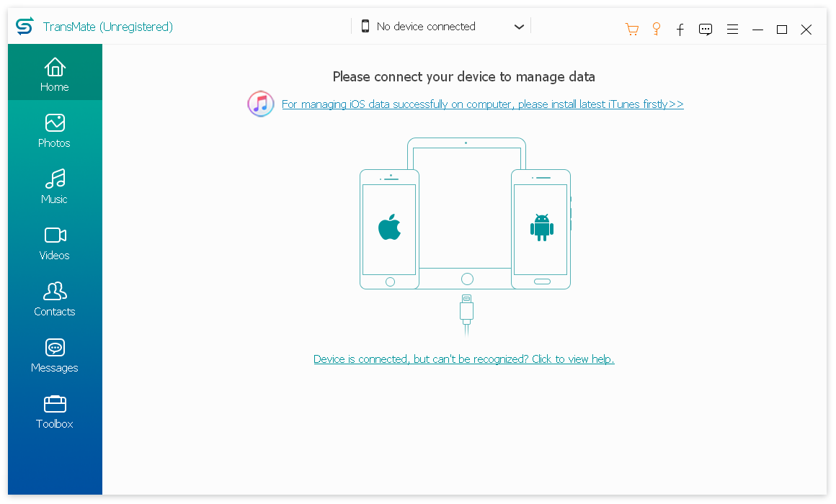
Task: Click 'Please connect your device to manage data' heading
Action: pos(464,77)
